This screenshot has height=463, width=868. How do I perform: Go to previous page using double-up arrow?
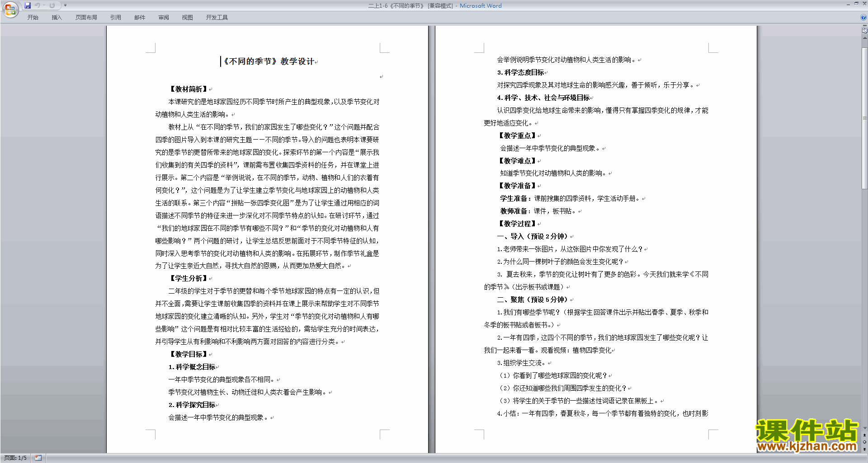click(x=865, y=435)
